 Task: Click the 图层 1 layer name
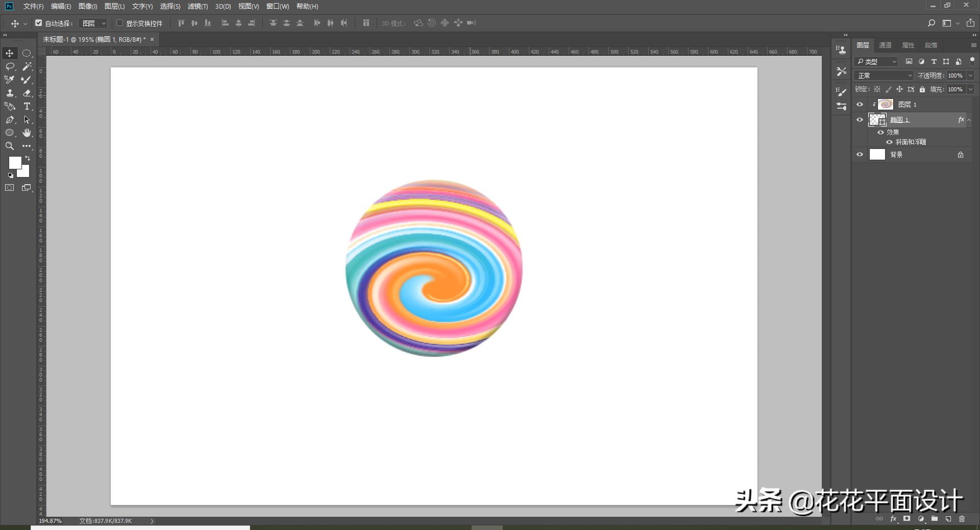pos(908,105)
